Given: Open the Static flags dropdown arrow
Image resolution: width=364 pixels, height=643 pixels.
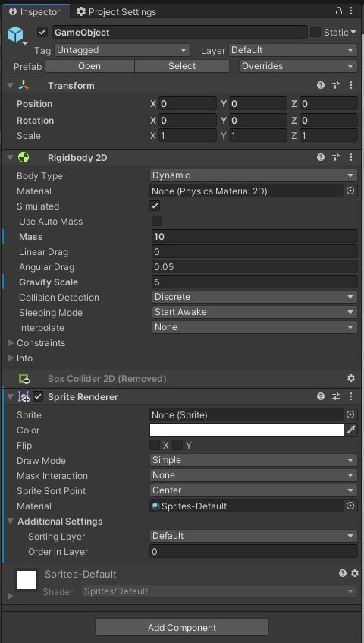Looking at the screenshot, I should [353, 32].
